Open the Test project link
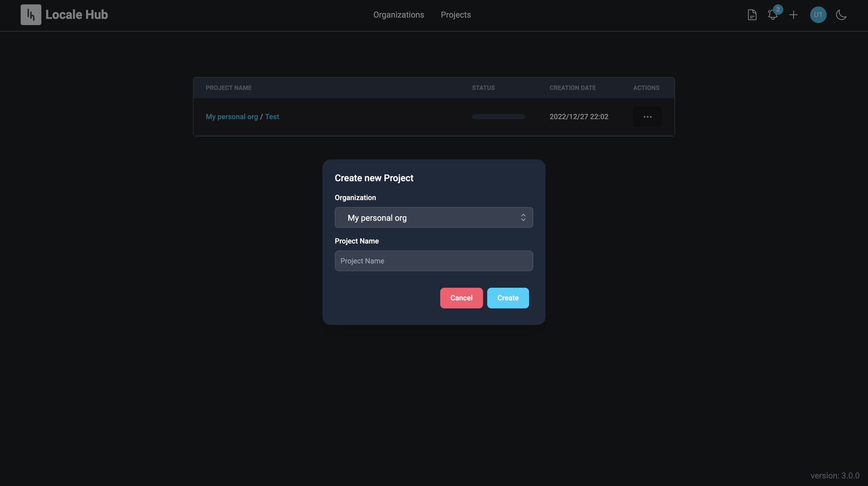This screenshot has height=486, width=868. pyautogui.click(x=272, y=117)
